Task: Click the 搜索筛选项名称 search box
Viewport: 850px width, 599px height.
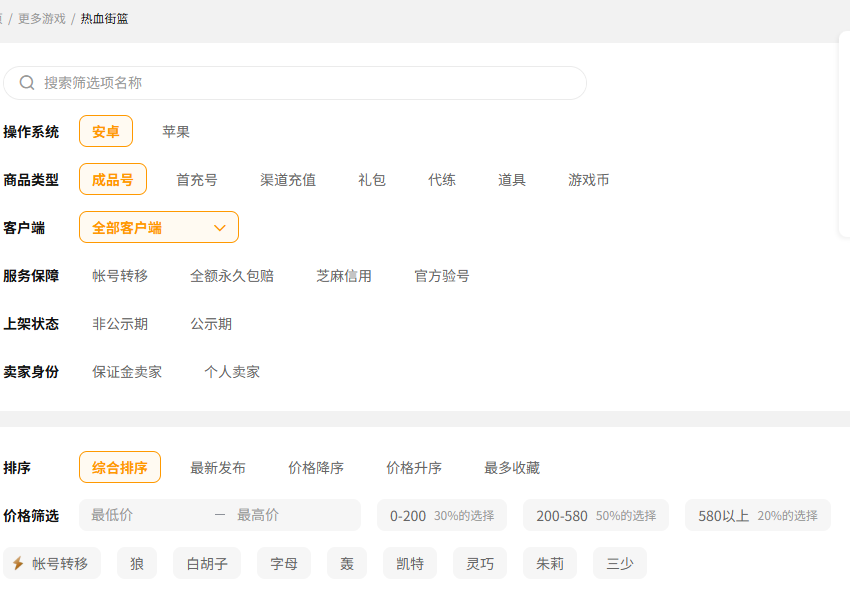Action: 300,83
